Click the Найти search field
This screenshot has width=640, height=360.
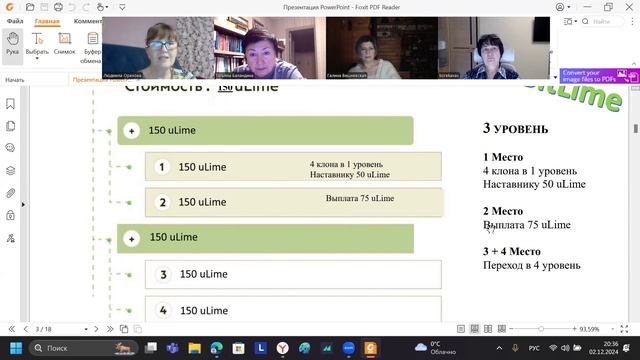602,21
